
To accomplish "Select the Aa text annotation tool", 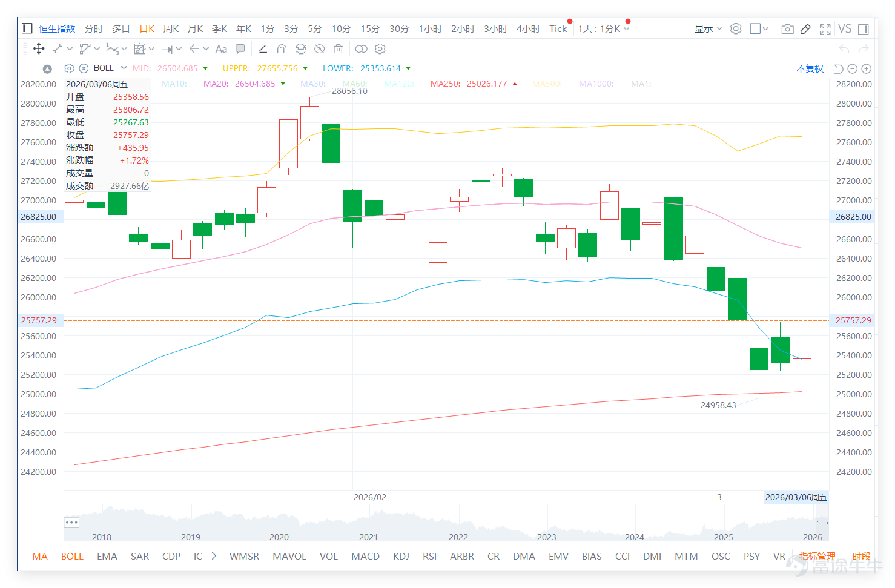I will tap(221, 49).
